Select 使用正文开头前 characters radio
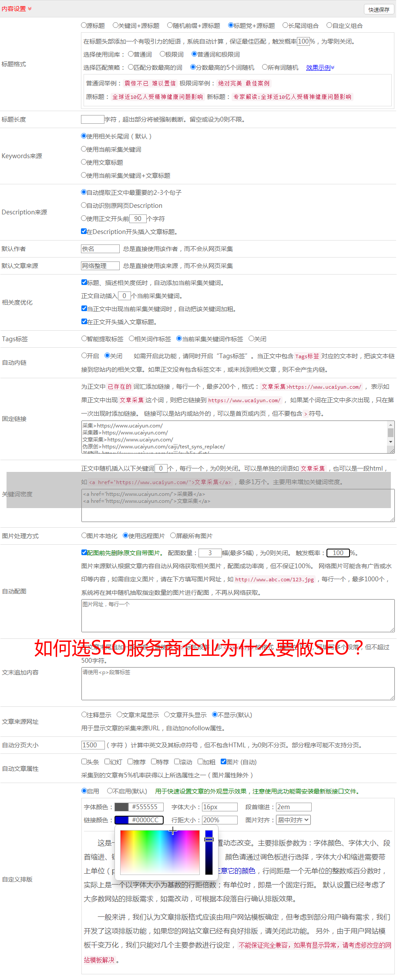The width and height of the screenshot is (397, 980). [84, 218]
